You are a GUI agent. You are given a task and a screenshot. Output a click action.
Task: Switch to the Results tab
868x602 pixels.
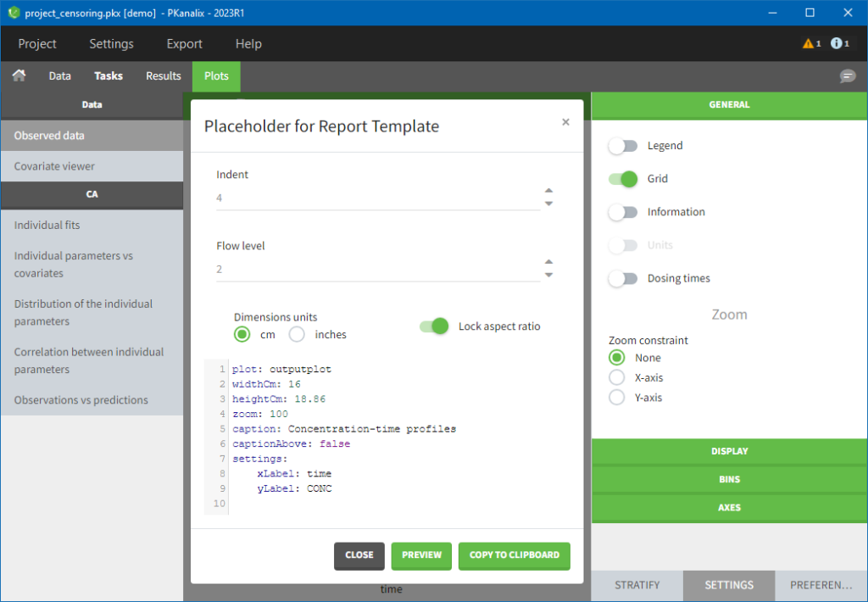164,75
